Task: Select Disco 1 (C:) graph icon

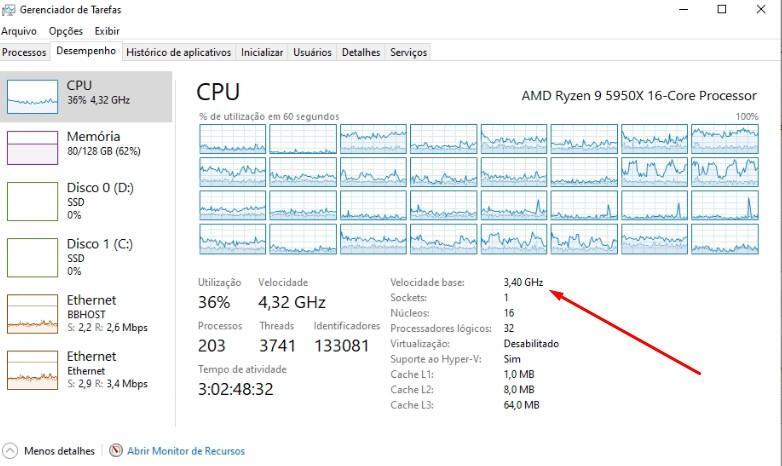Action: (x=32, y=257)
